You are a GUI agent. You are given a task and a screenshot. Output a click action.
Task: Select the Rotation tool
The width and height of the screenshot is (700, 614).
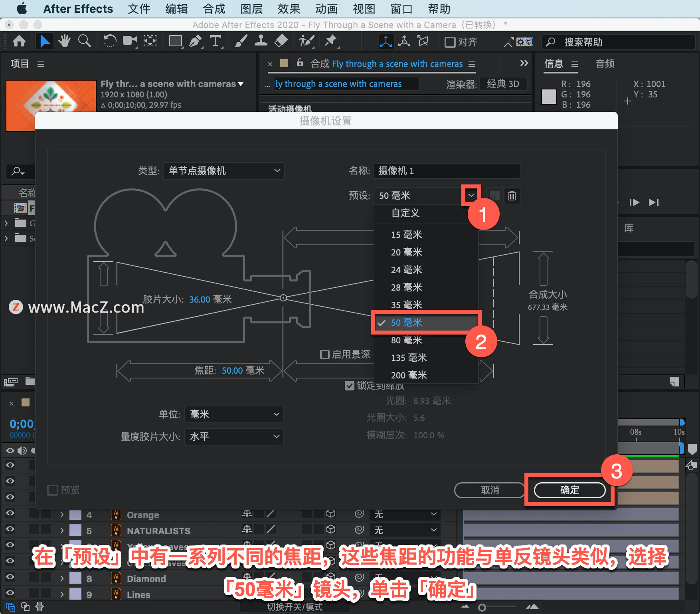110,41
